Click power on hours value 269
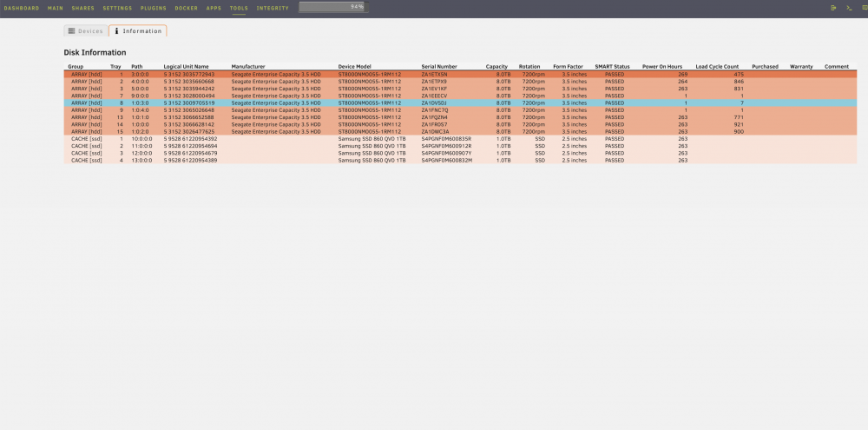Viewport: 868px width, 430px height. (x=682, y=74)
